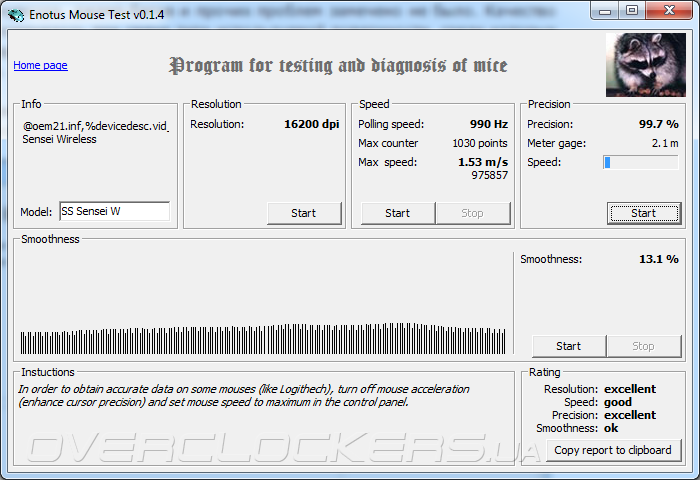Start the Precision test
The height and width of the screenshot is (480, 700).
coord(644,213)
